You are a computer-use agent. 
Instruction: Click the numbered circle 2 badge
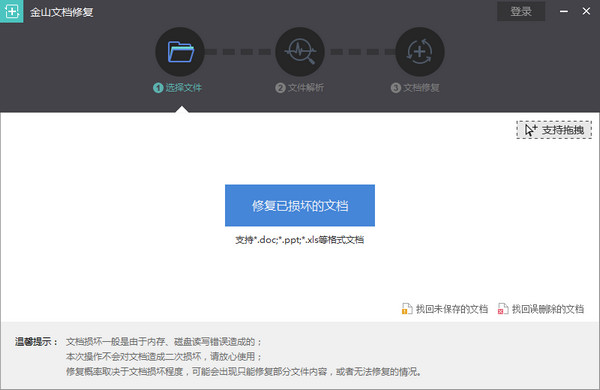(x=280, y=88)
